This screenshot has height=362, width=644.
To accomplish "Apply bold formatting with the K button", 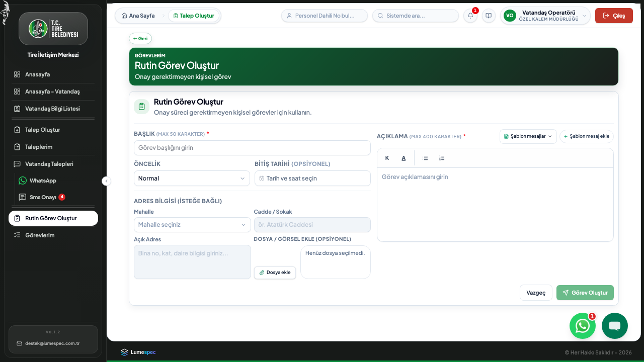I will coord(387,158).
